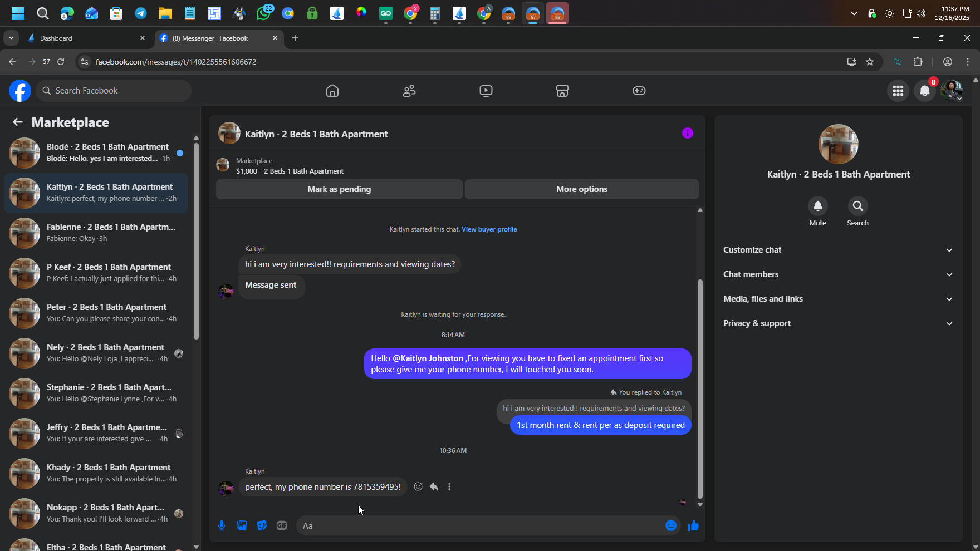980x551 pixels.
Task: Open Stephanie's apartment conversation
Action: tap(96, 393)
